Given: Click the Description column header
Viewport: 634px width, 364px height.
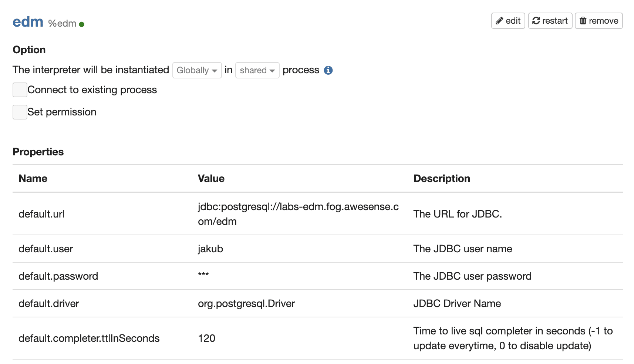Looking at the screenshot, I should 442,178.
